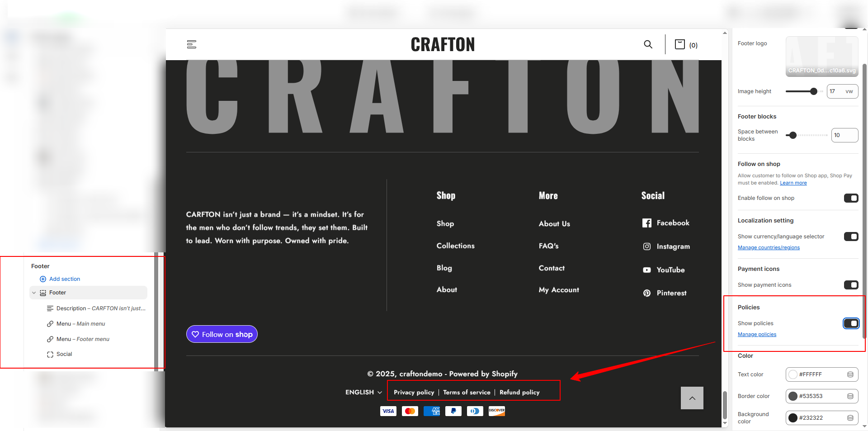Click the Pinterest social icon
Image resolution: width=868 pixels, height=431 pixels.
[647, 293]
